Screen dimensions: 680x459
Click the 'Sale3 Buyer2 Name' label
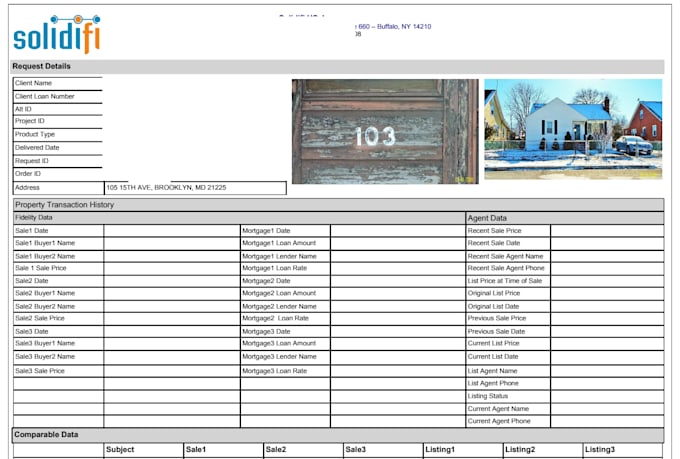[45, 357]
